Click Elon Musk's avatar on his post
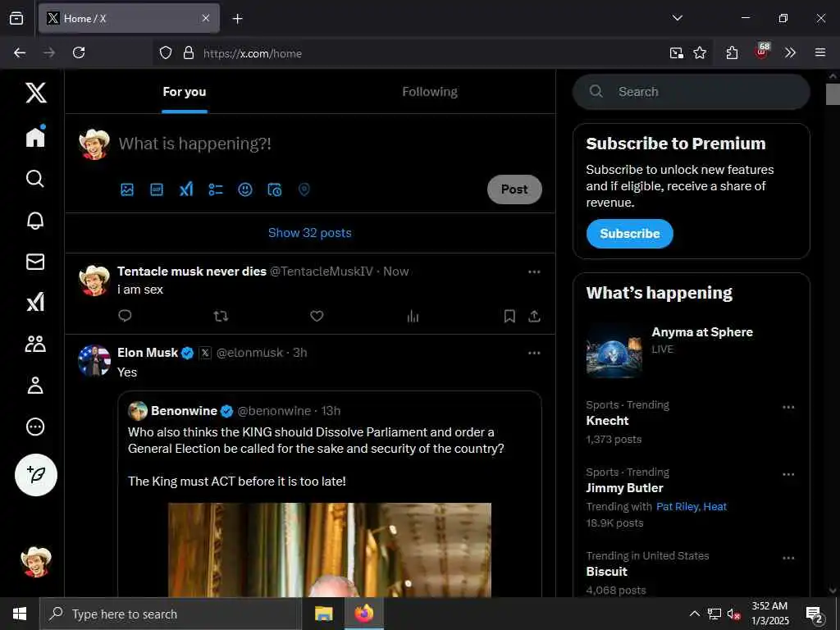Viewport: 840px width, 630px height. [94, 361]
